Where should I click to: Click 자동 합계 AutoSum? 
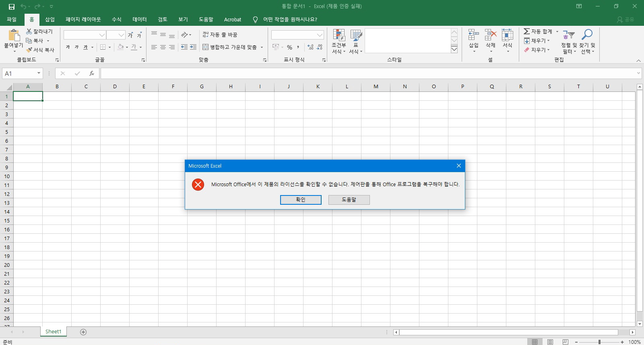tap(538, 31)
